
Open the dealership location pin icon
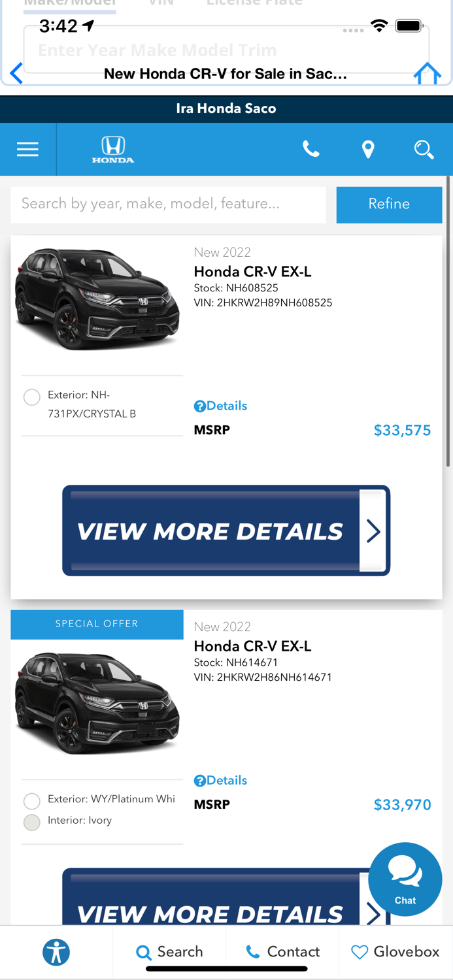pyautogui.click(x=367, y=149)
